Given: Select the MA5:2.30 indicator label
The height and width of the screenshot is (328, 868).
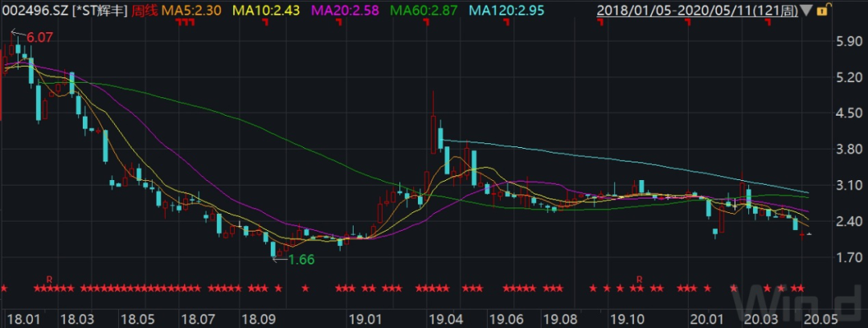Looking at the screenshot, I should click(x=190, y=10).
